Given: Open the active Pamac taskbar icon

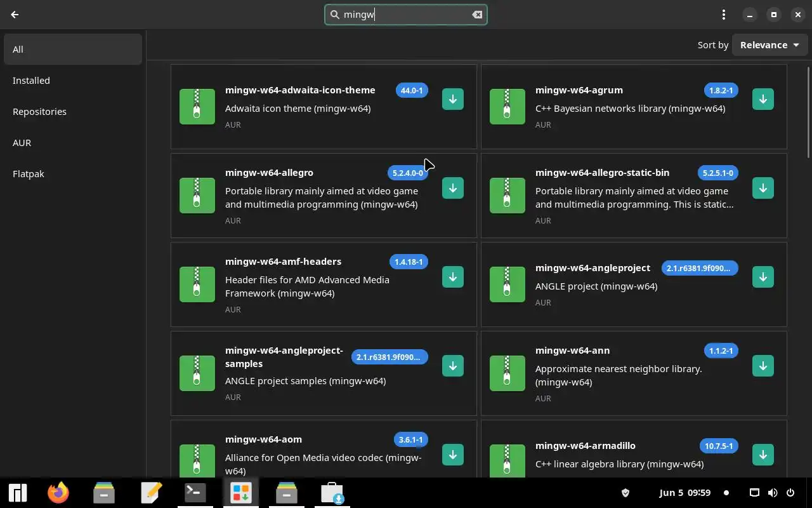Looking at the screenshot, I should tap(240, 493).
